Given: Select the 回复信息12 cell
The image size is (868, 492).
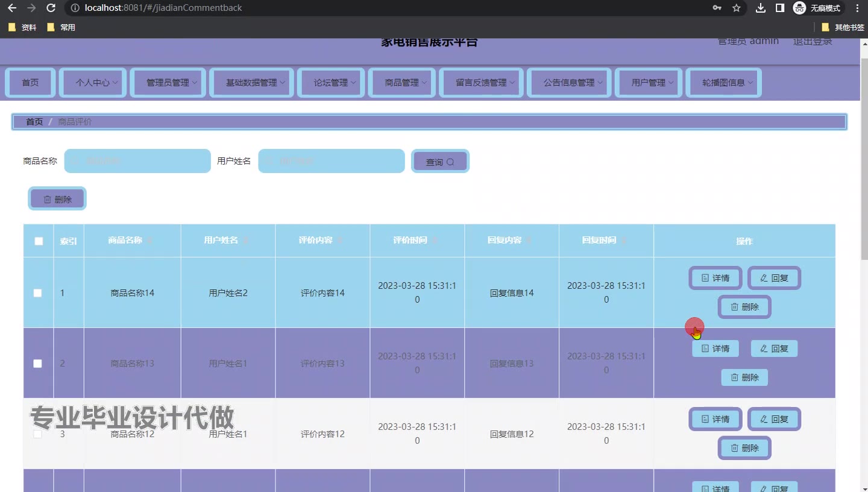Looking at the screenshot, I should coord(512,434).
